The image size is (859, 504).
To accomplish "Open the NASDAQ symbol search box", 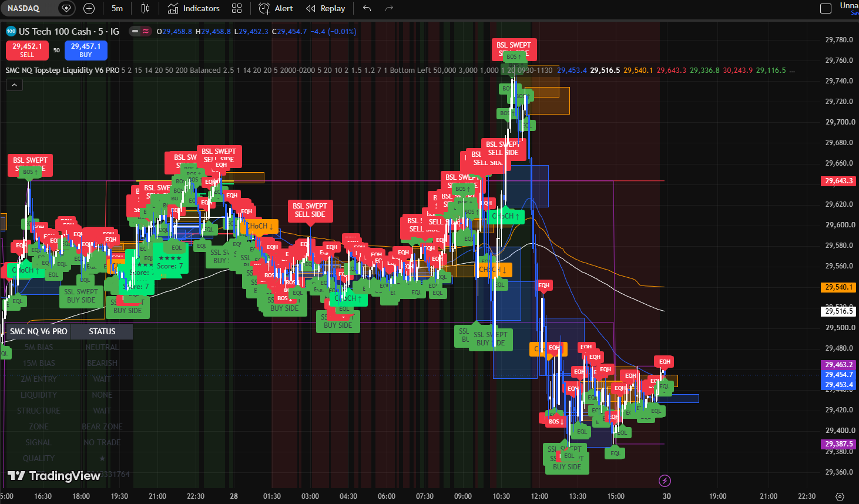I will (24, 8).
